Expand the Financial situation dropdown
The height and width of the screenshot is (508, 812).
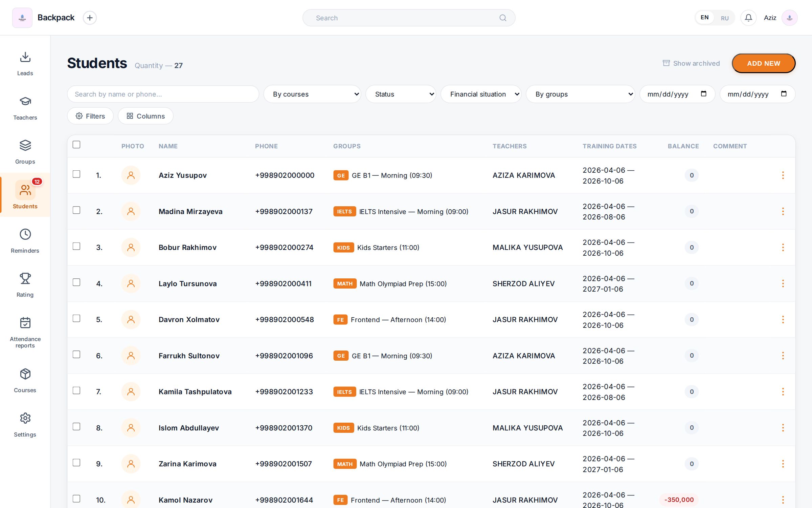coord(481,94)
